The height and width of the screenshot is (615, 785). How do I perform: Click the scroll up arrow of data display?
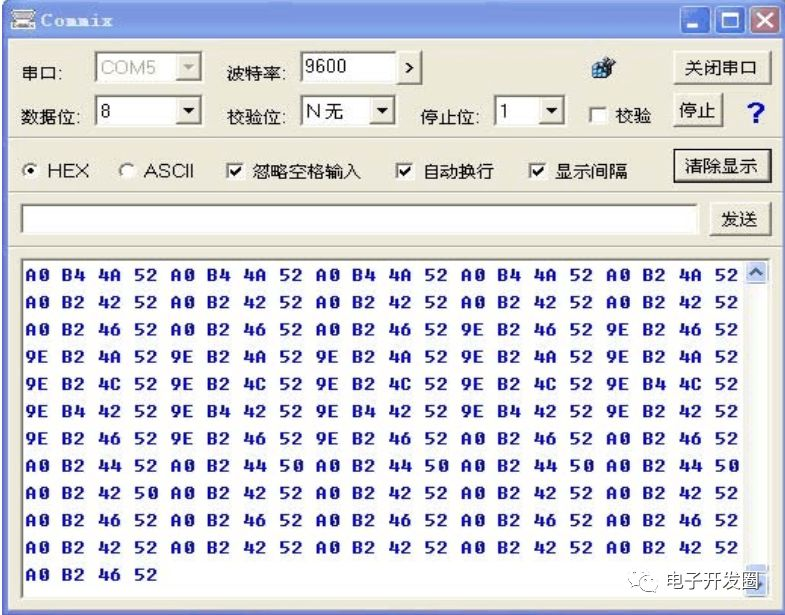[x=756, y=273]
